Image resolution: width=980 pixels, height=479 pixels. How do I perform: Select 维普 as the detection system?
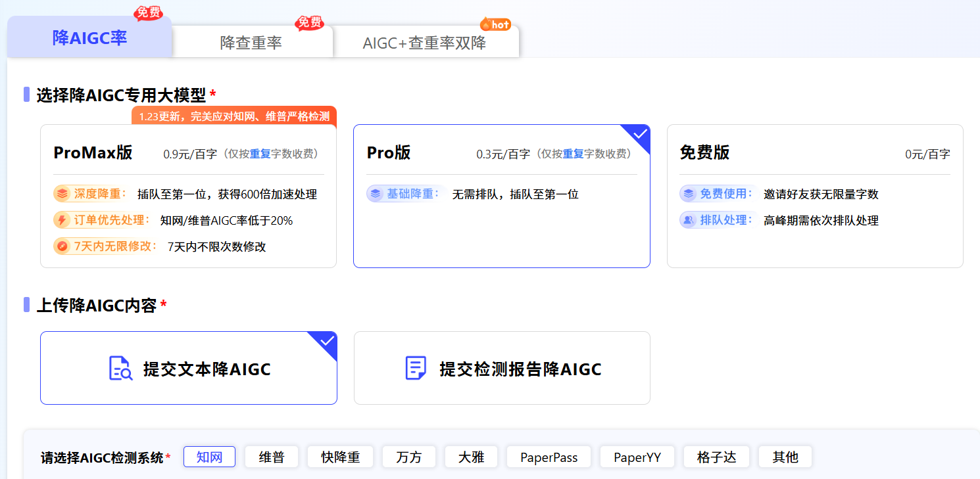[272, 457]
